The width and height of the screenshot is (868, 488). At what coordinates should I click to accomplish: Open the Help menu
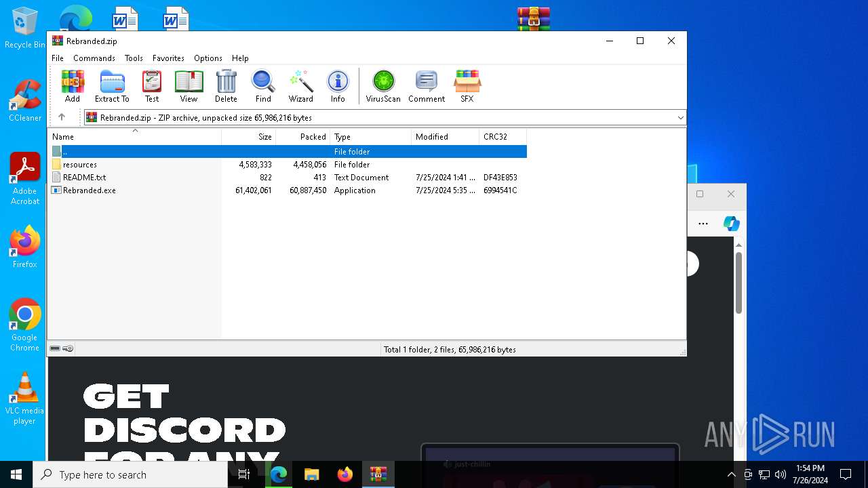click(x=240, y=58)
